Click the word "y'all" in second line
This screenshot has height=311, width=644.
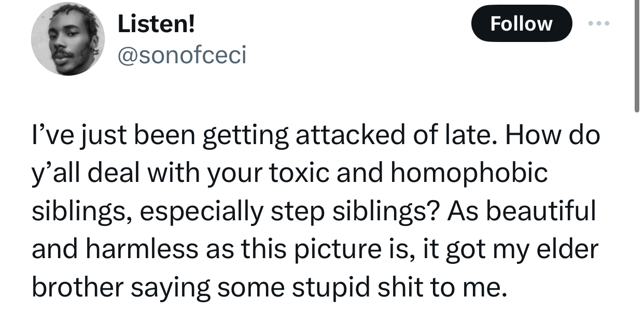coord(57,174)
